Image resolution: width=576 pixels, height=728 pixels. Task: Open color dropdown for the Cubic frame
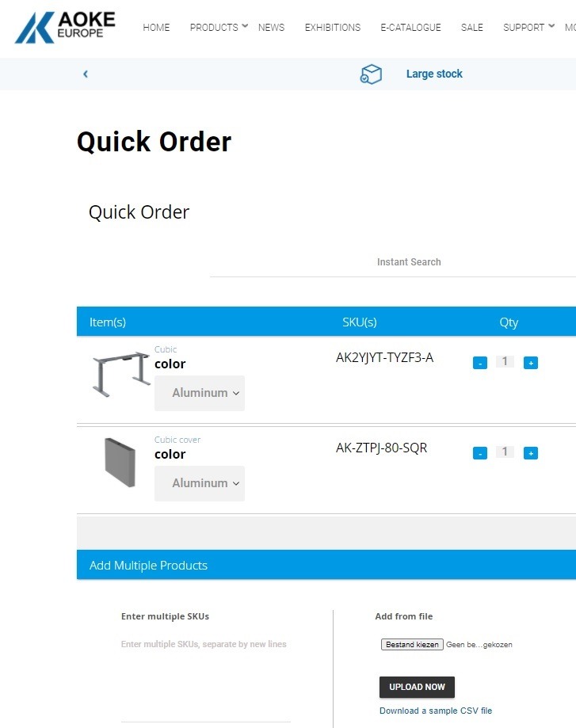pos(200,393)
